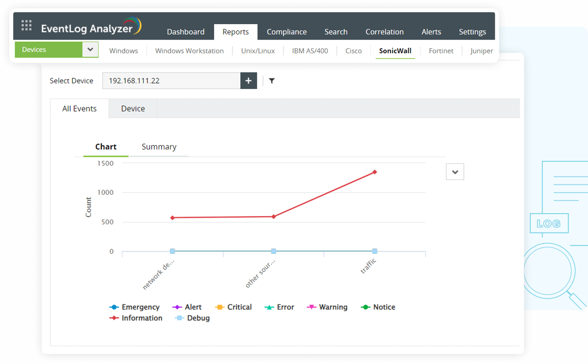
Task: Open the Dashboard tab
Action: click(186, 32)
